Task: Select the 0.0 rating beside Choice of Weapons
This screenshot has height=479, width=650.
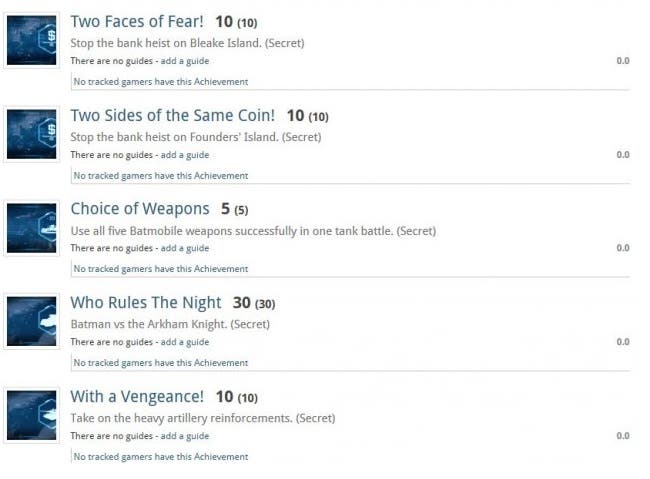Action: pos(623,248)
